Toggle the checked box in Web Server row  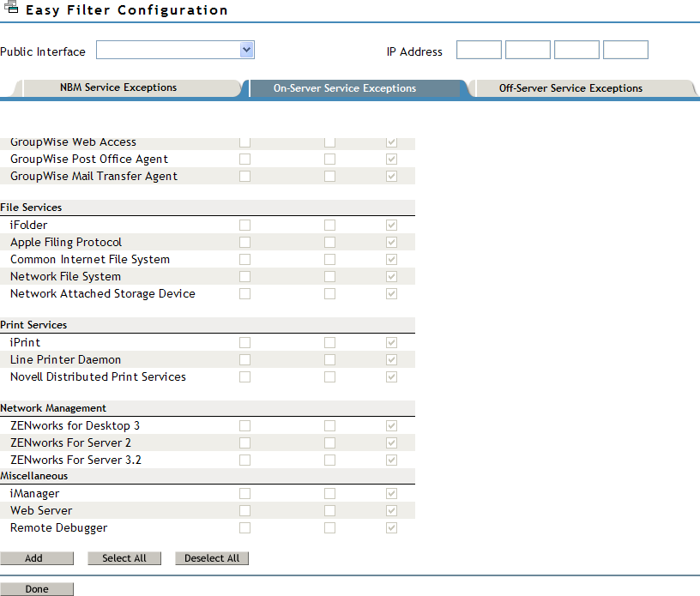coord(391,510)
